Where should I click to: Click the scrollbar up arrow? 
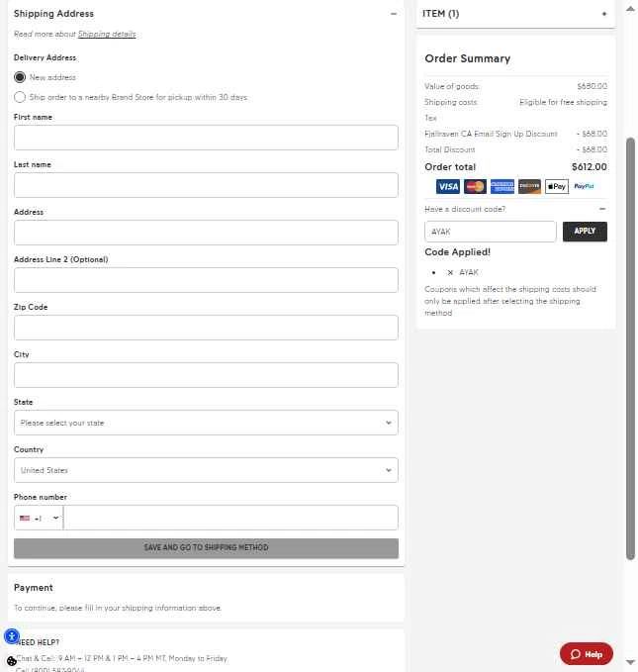click(630, 9)
